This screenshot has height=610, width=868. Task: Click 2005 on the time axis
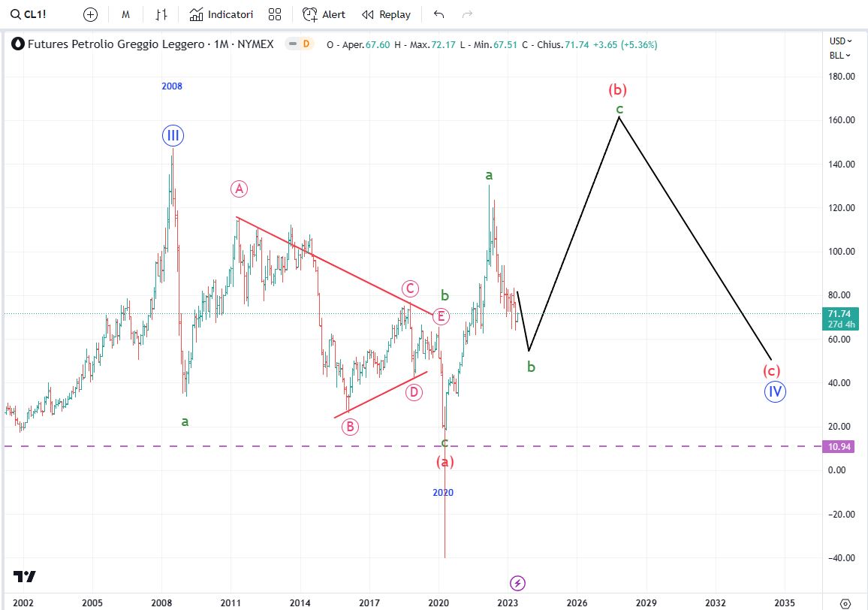pos(92,602)
